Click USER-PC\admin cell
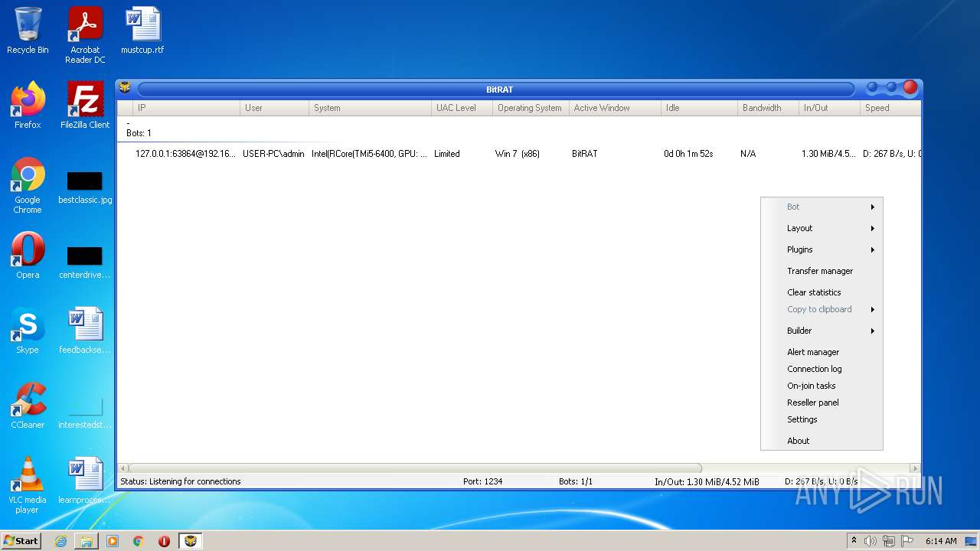The height and width of the screenshot is (551, 980). [273, 154]
